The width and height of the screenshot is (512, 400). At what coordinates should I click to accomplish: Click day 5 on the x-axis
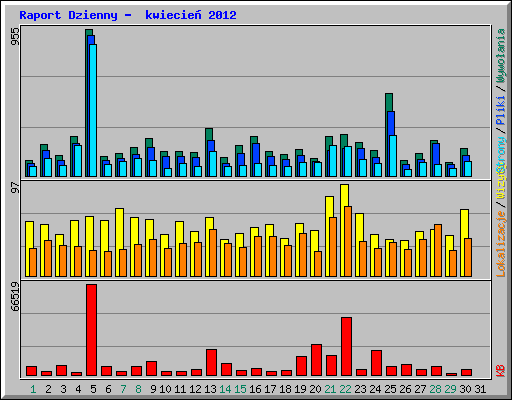pyautogui.click(x=93, y=389)
